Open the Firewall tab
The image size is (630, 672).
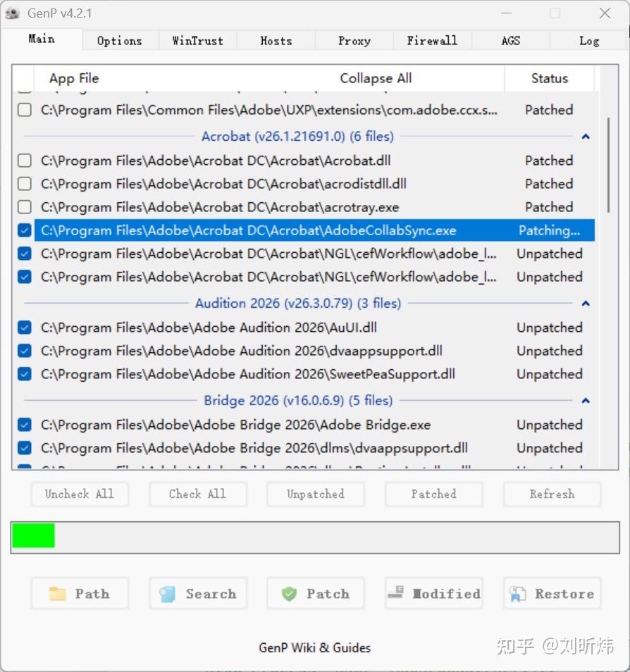coord(432,41)
